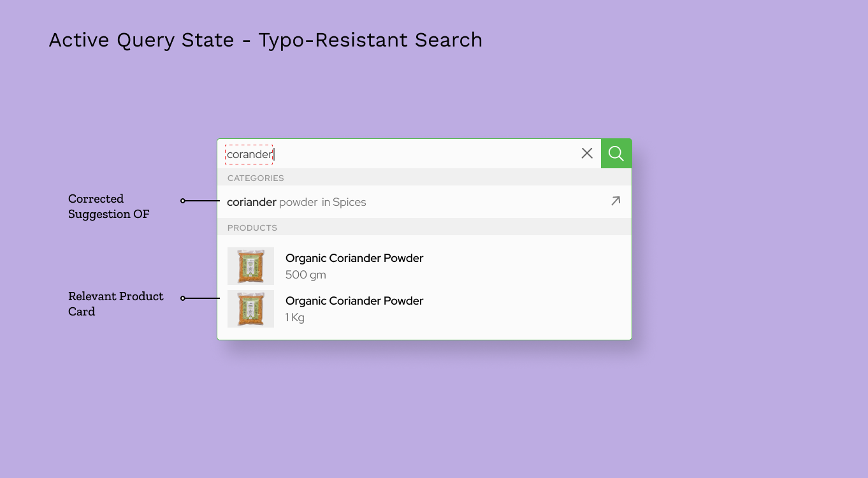The height and width of the screenshot is (478, 868).
Task: Click the CATEGORIES section header
Action: tap(256, 178)
